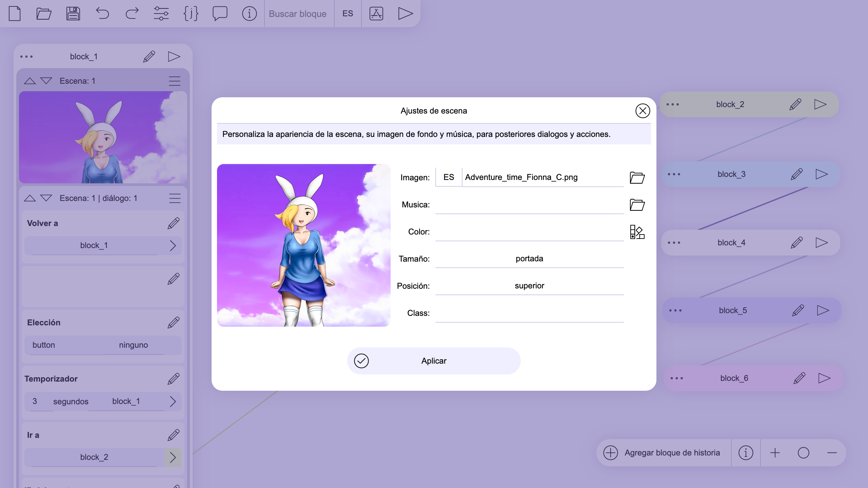The height and width of the screenshot is (488, 868).
Task: Click the scene preview image in dialog
Action: pos(303,245)
